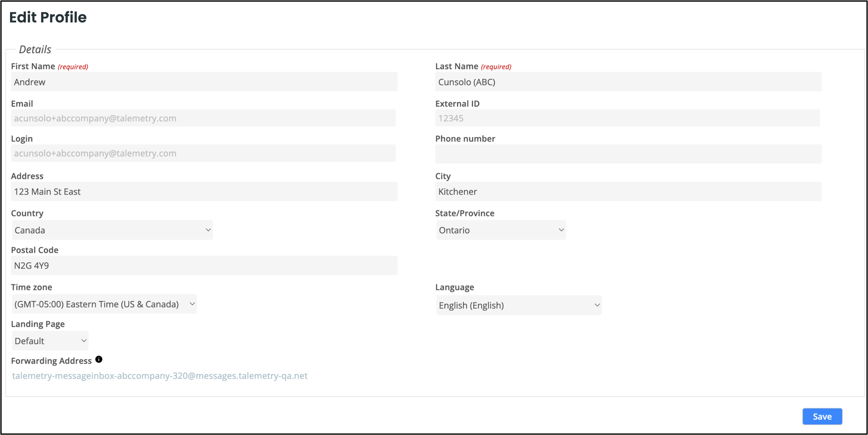Click the External ID field showing 12345
The height and width of the screenshot is (435, 868).
coord(628,118)
